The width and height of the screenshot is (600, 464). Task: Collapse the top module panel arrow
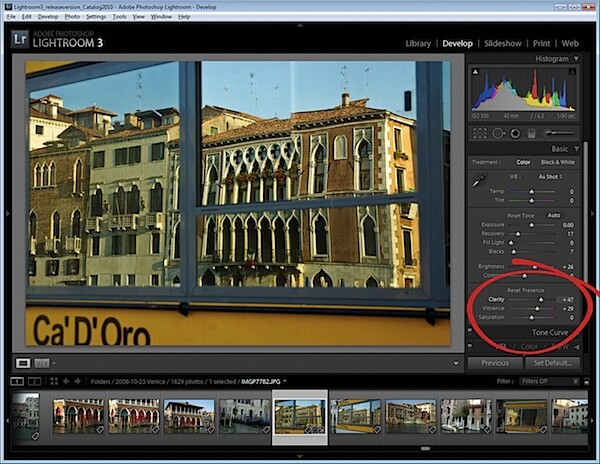point(300,25)
